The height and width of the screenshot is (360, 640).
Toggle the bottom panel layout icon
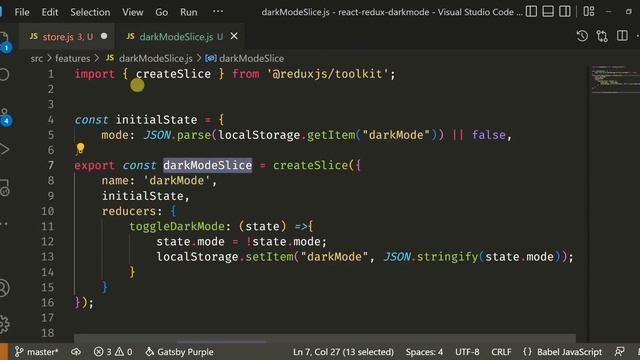(x=548, y=11)
